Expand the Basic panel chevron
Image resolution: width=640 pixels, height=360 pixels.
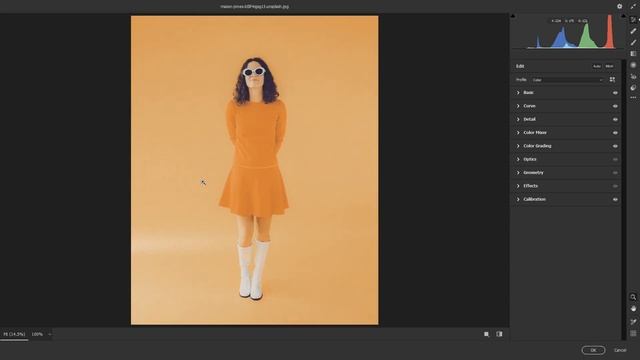518,93
